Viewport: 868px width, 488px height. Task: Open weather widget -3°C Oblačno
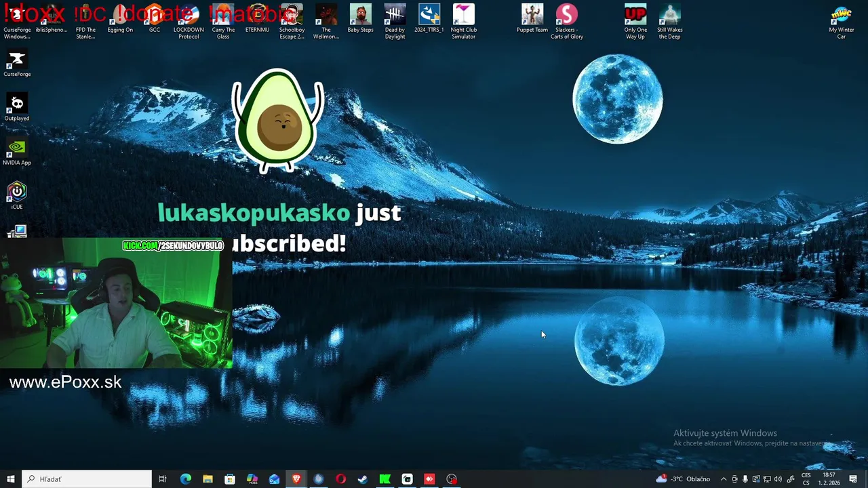[x=683, y=479]
